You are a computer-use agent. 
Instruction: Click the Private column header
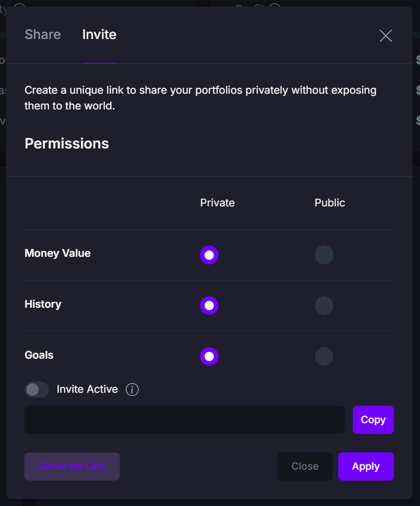point(217,203)
